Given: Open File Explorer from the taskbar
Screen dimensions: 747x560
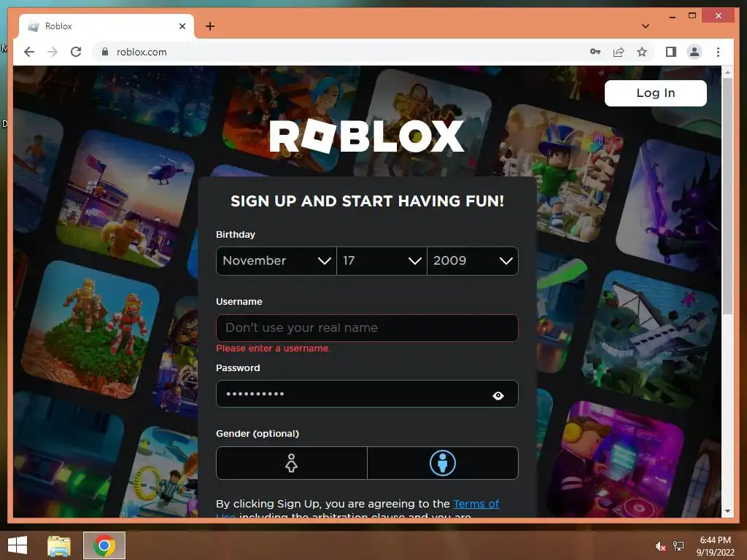Looking at the screenshot, I should coord(59,545).
